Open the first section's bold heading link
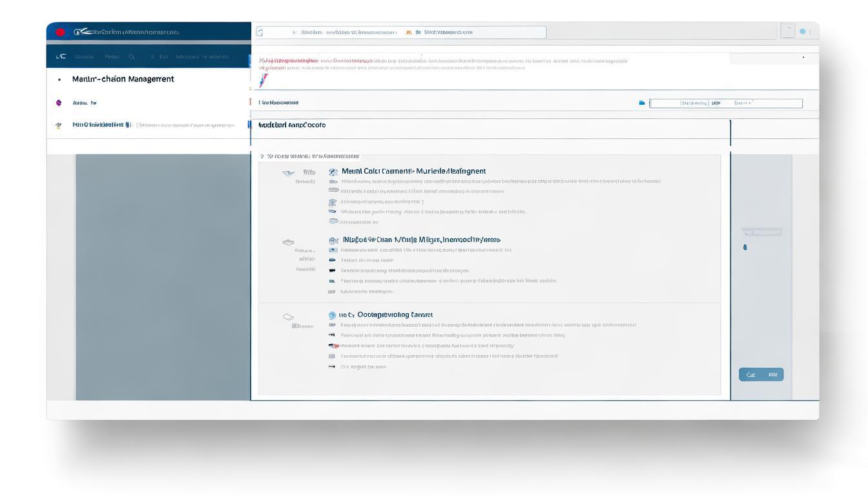 click(413, 171)
